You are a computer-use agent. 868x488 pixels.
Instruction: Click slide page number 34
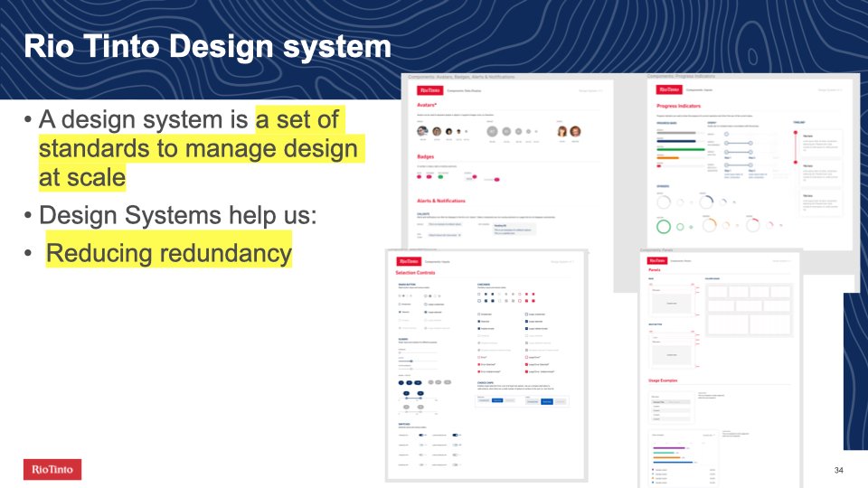click(838, 470)
